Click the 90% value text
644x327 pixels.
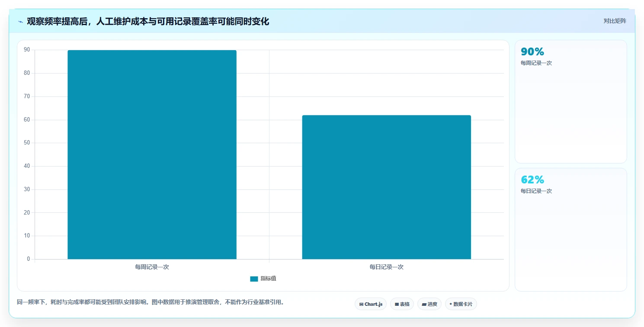(532, 51)
